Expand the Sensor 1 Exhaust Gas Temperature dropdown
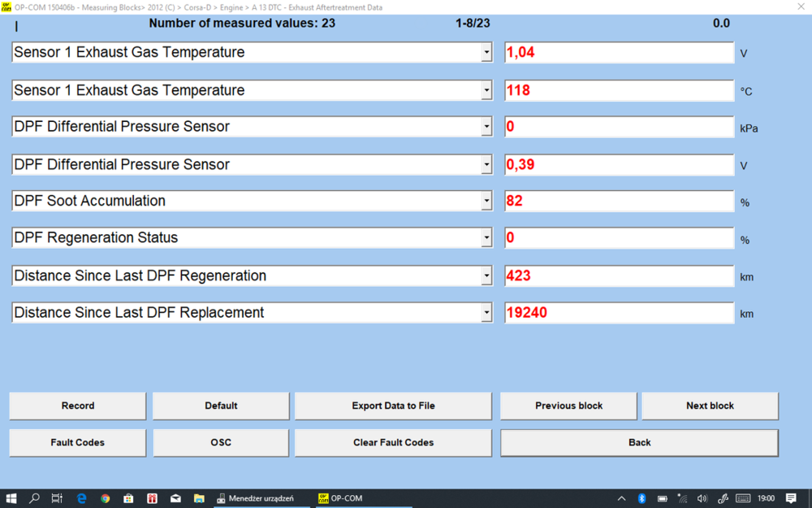This screenshot has width=812, height=508. pos(486,51)
